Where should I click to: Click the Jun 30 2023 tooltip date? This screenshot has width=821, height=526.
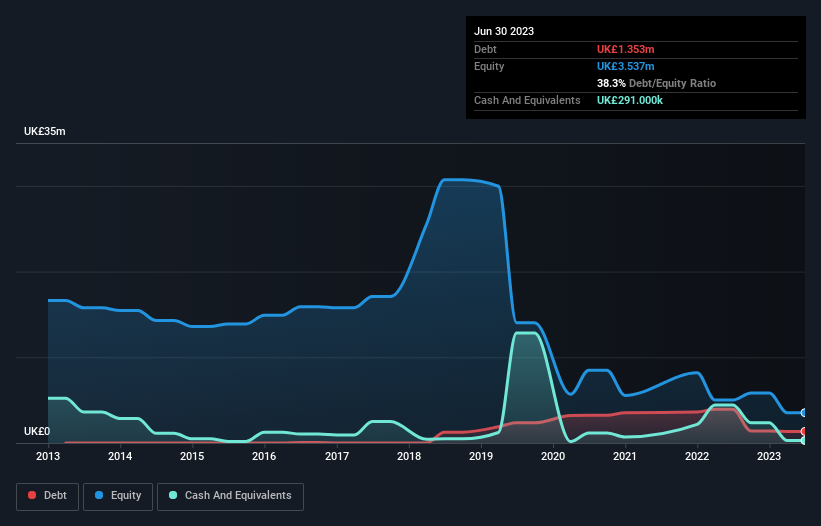(x=504, y=31)
